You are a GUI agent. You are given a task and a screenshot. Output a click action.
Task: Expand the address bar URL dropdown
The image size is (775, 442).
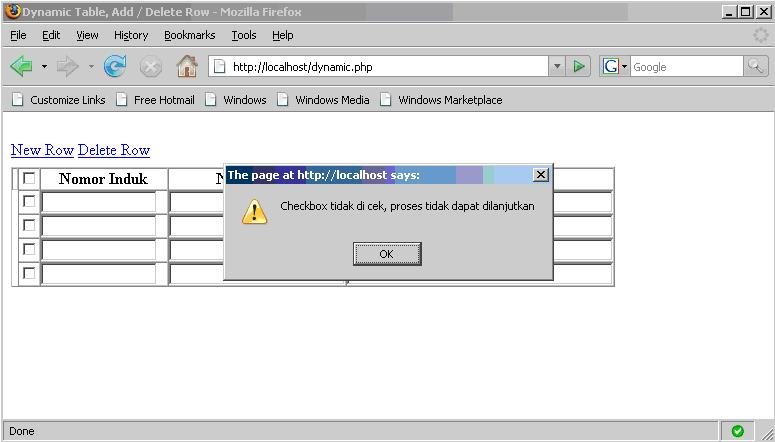(557, 66)
